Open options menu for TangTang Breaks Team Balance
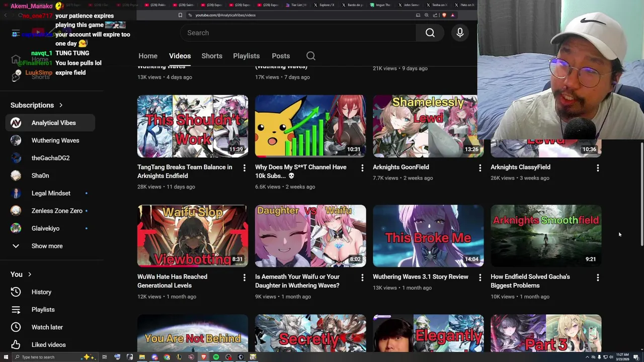The height and width of the screenshot is (362, 644). click(245, 168)
